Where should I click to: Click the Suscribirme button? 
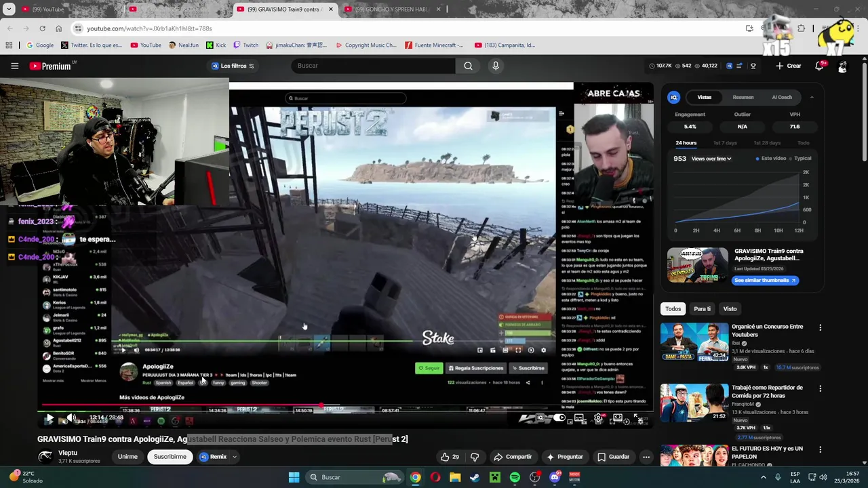tap(170, 457)
